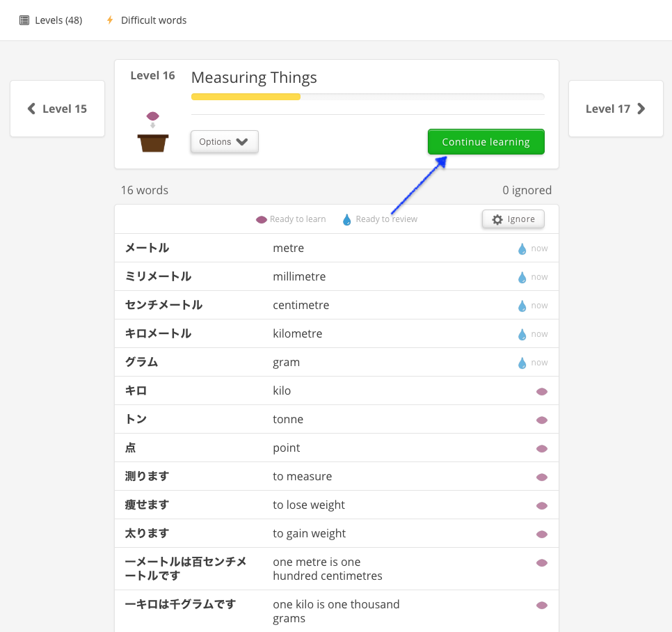This screenshot has height=632, width=672.
Task: Go to next Level 17
Action: (616, 109)
